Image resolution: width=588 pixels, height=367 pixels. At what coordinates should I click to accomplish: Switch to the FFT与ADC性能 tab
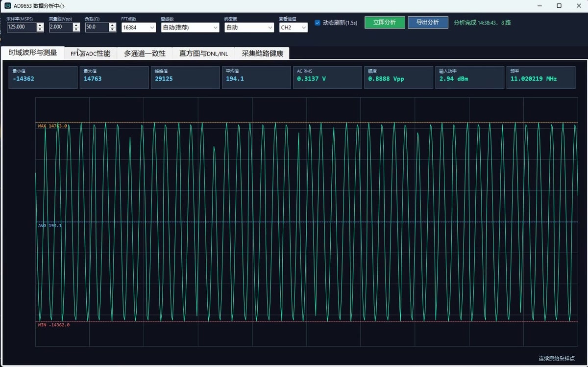coord(91,53)
